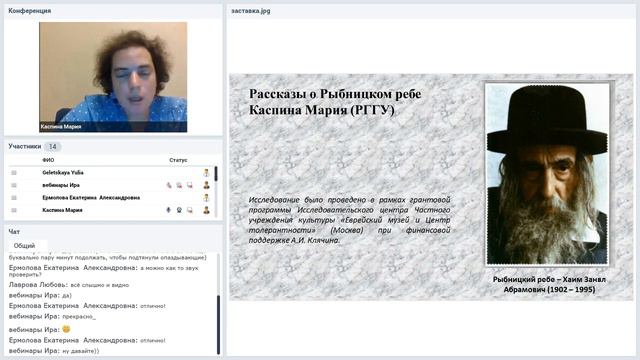The image size is (640, 360).
Task: Click the participants list scrollbar thumb
Action: point(216,174)
